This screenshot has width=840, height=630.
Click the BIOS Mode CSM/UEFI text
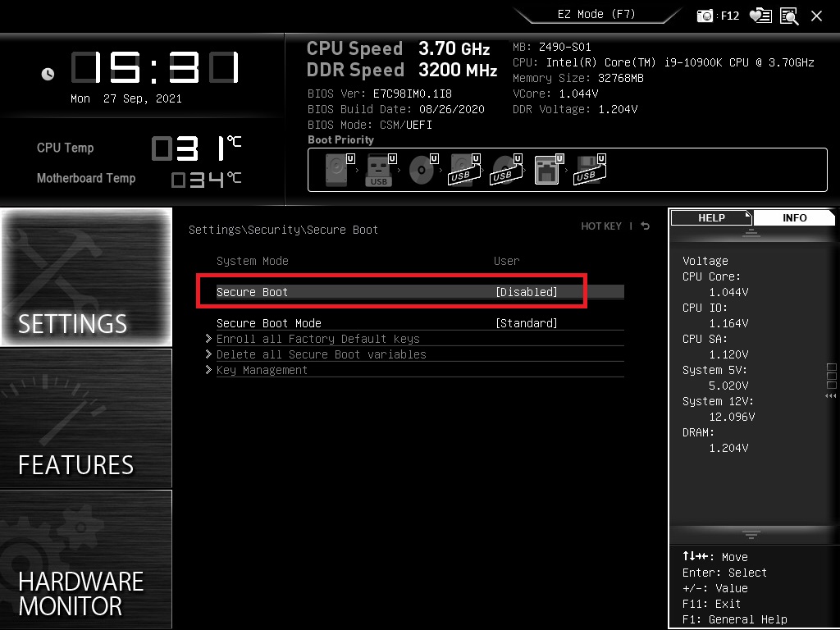tap(370, 125)
